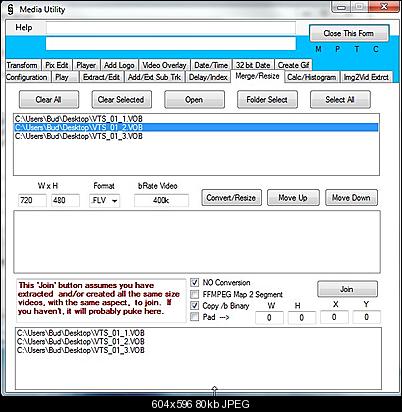The height and width of the screenshot is (412, 402).
Task: Open the Create Gif tab
Action: (x=293, y=65)
